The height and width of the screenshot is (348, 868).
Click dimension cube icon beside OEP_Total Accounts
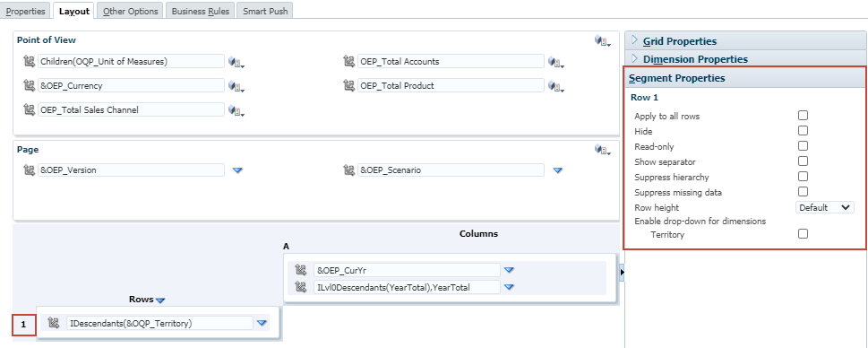tap(555, 62)
